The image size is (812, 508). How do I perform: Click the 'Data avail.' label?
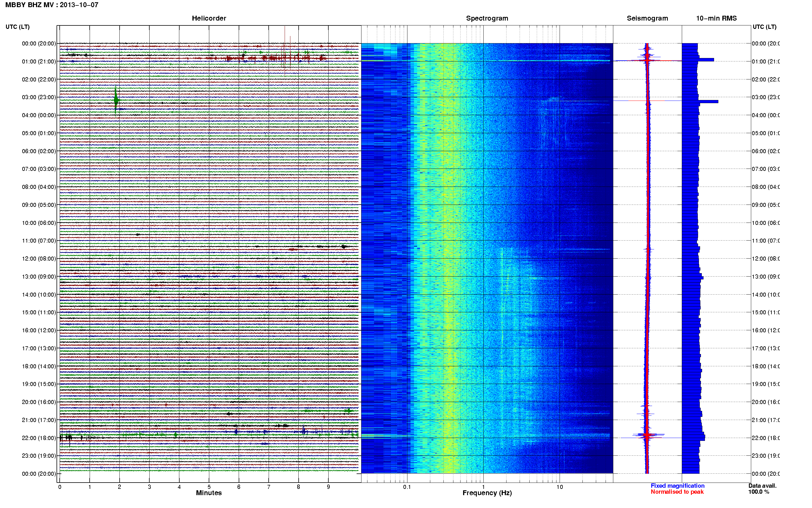(762, 486)
